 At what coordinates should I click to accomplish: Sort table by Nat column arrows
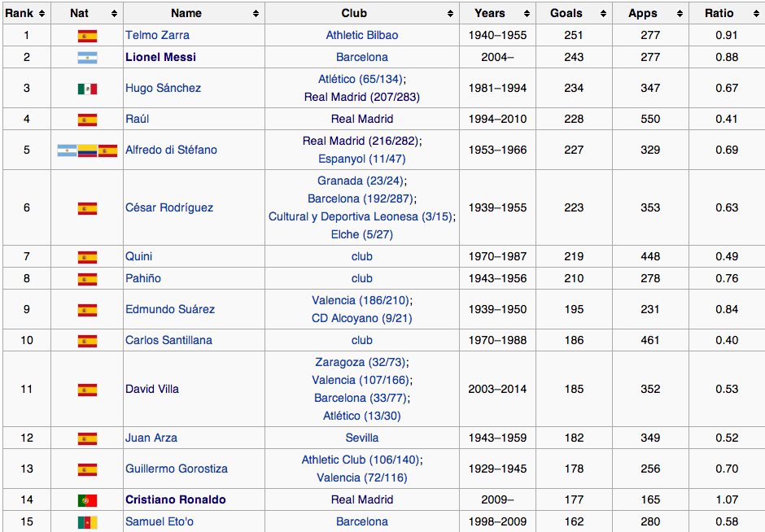(114, 14)
